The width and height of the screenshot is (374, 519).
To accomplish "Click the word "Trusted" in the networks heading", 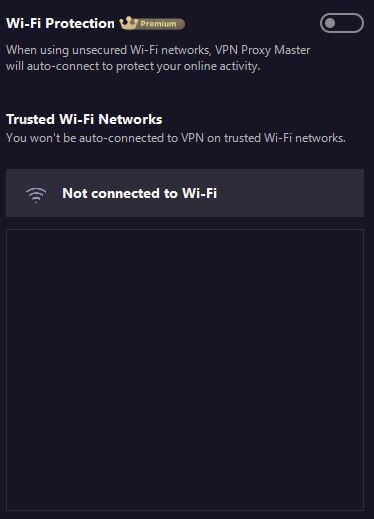I will tap(30, 119).
